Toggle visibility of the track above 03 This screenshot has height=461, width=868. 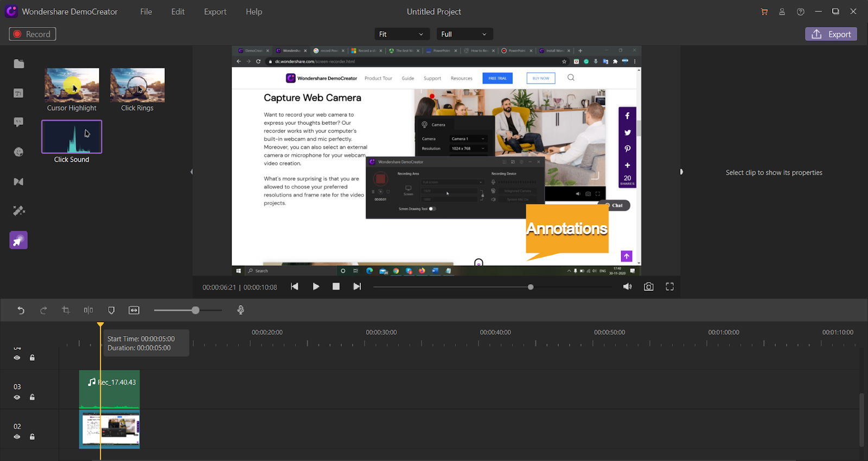(x=17, y=357)
